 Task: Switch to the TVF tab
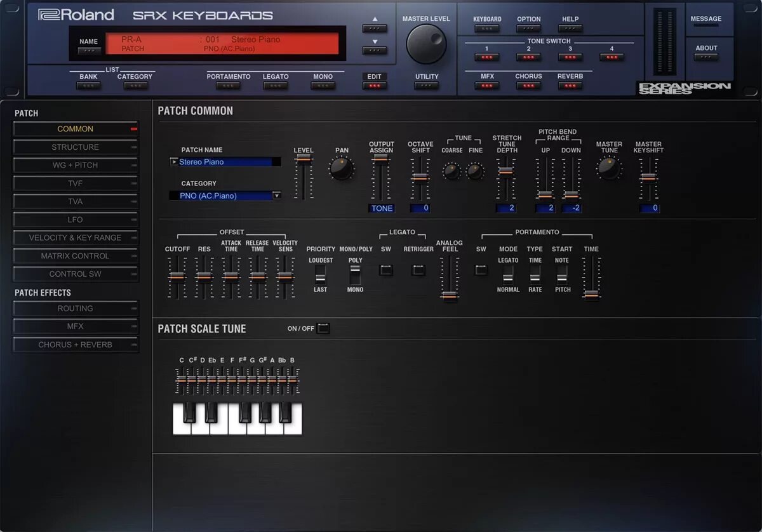pyautogui.click(x=76, y=183)
